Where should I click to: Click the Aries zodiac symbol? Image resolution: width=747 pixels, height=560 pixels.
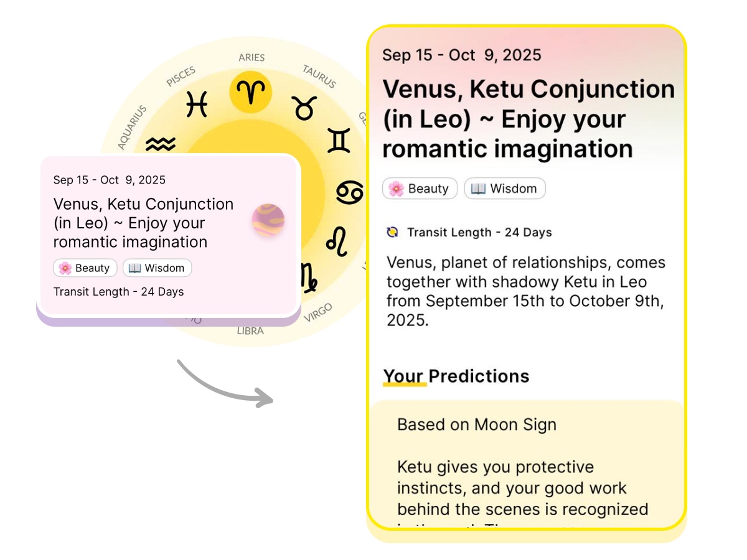tap(251, 92)
